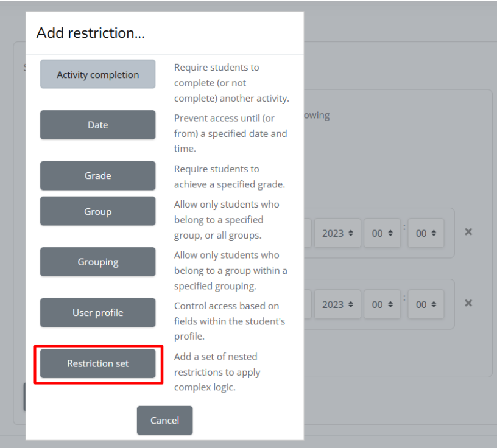Open the 2023 year dropdown in upper date row
Viewport: 497px width, 448px height.
337,233
